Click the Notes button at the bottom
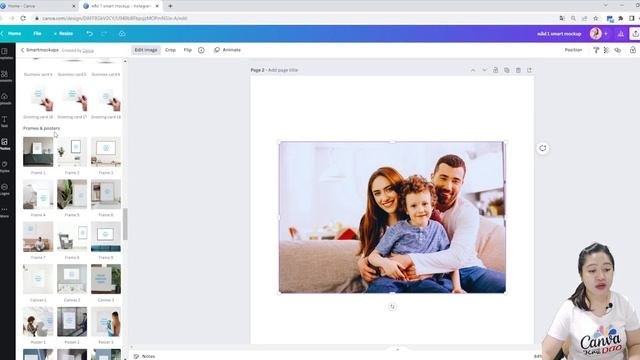The image size is (640, 360). point(144,356)
